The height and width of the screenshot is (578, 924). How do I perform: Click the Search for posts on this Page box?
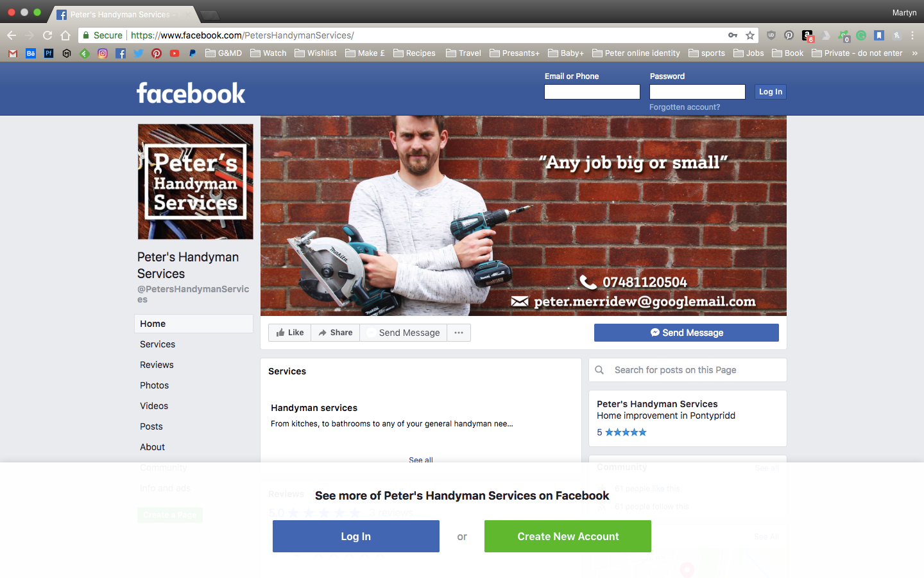[x=688, y=370]
